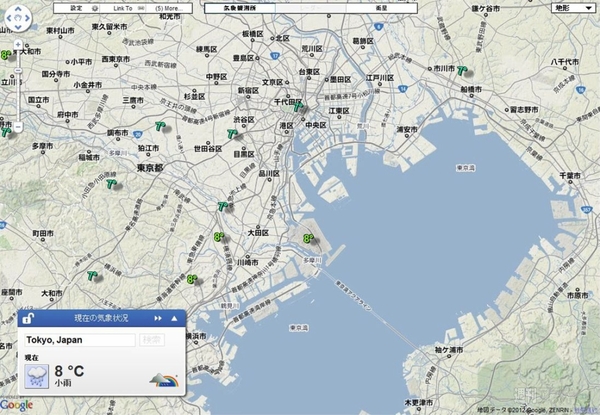Screen dimensions: 600x415
Task: Select the 気象観測所 weather stations tab
Action: [x=240, y=8]
